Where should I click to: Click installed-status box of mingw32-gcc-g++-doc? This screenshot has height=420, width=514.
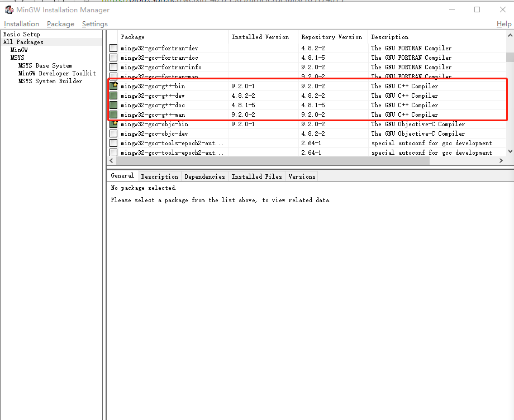coord(113,105)
